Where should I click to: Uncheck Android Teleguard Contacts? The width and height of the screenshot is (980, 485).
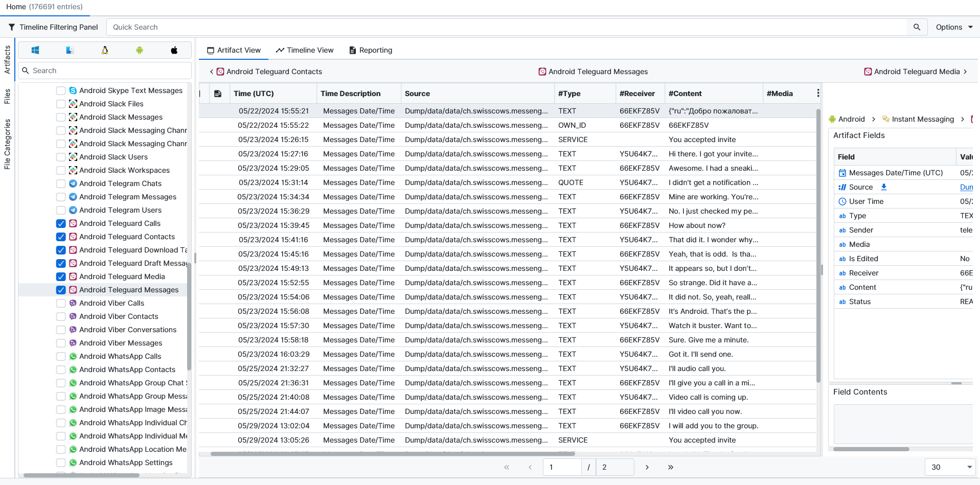(61, 237)
